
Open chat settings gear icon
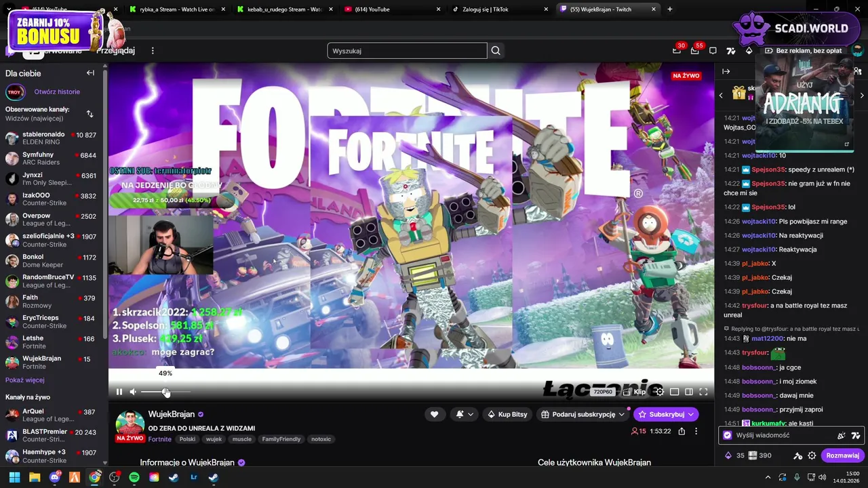[812, 455]
